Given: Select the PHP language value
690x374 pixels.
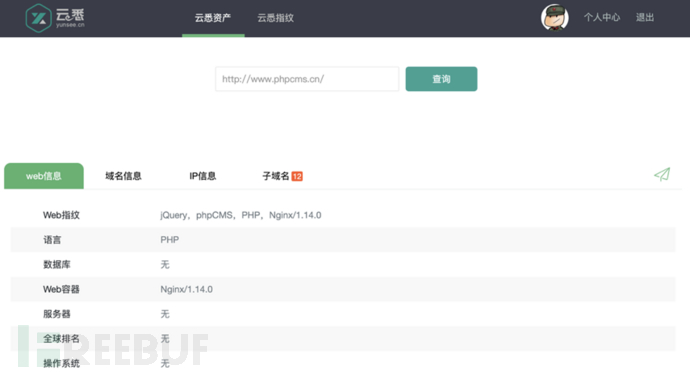Looking at the screenshot, I should 169,240.
